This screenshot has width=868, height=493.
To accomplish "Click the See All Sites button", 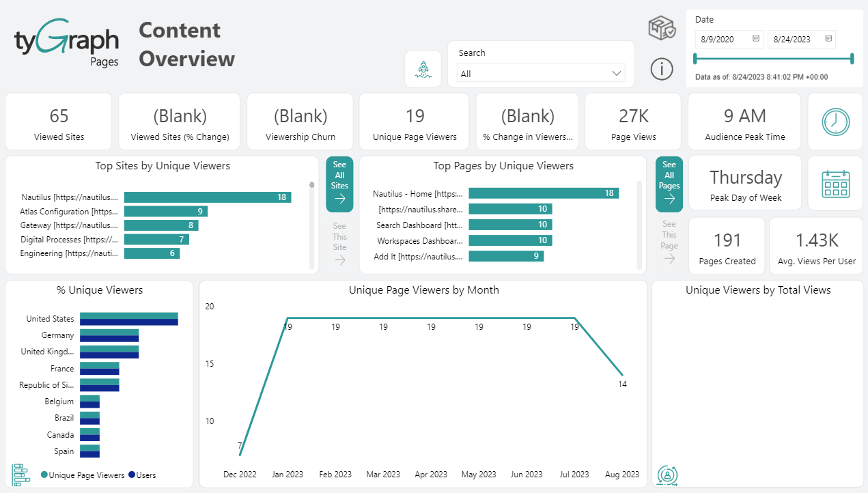I will click(339, 184).
